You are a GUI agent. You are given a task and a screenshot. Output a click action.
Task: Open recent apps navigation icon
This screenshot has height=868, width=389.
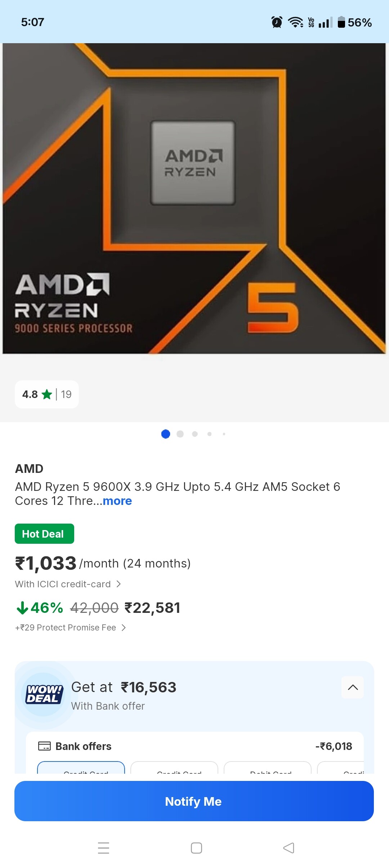coord(103,848)
